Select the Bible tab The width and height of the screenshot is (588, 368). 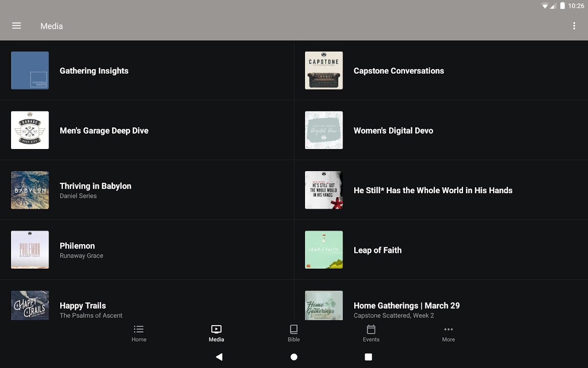pyautogui.click(x=294, y=333)
